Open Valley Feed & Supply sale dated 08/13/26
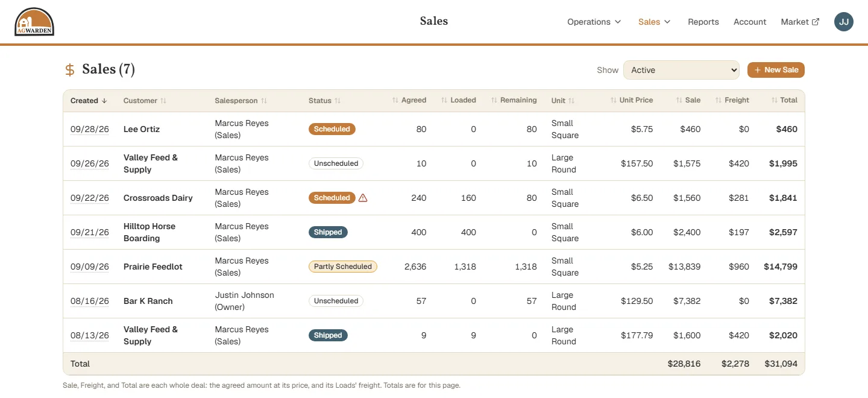This screenshot has height=398, width=868. pyautogui.click(x=151, y=335)
